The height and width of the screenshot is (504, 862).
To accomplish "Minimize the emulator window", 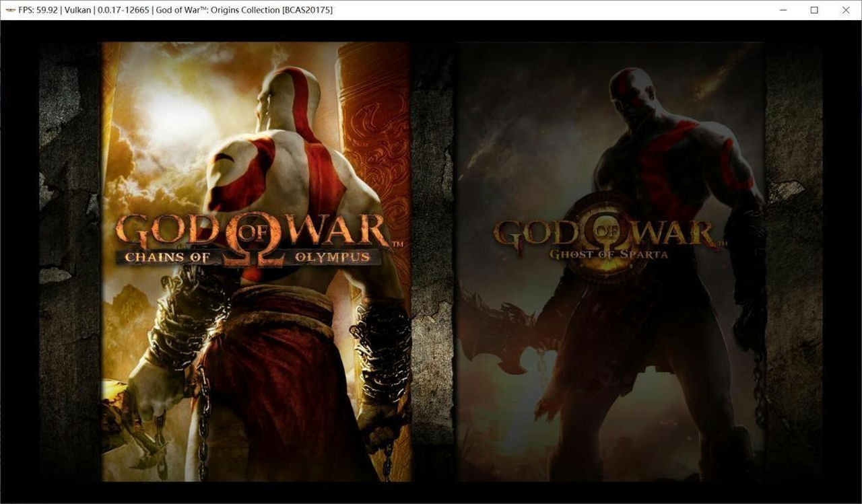I will [x=783, y=10].
